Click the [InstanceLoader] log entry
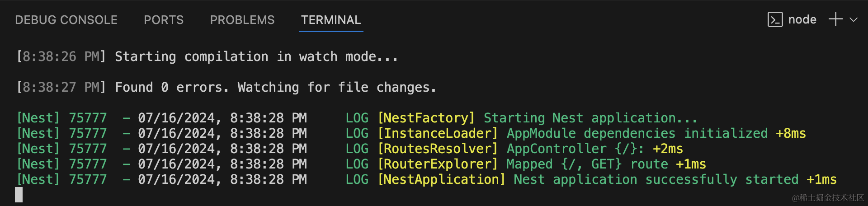The image size is (868, 206). point(438,133)
